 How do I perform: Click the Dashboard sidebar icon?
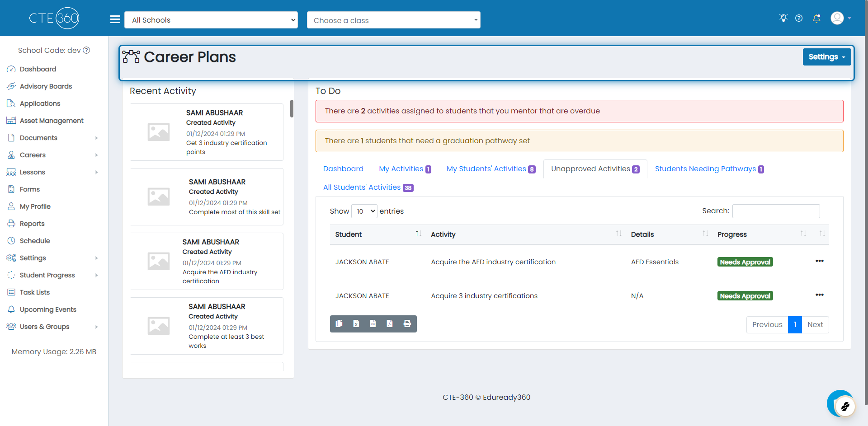[x=11, y=69]
